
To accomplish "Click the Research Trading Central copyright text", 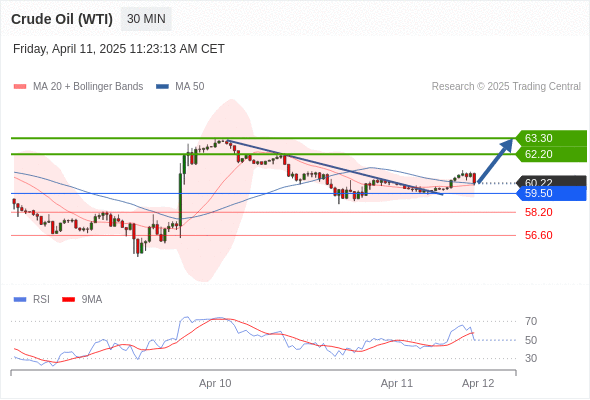I will coord(506,87).
